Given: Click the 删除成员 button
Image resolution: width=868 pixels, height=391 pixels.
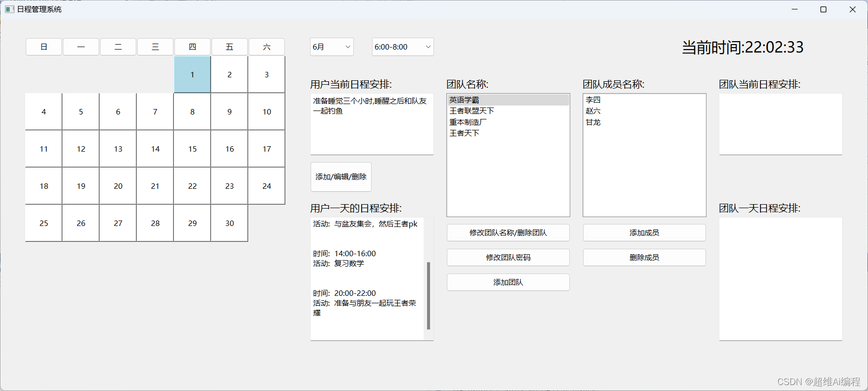Looking at the screenshot, I should point(645,258).
